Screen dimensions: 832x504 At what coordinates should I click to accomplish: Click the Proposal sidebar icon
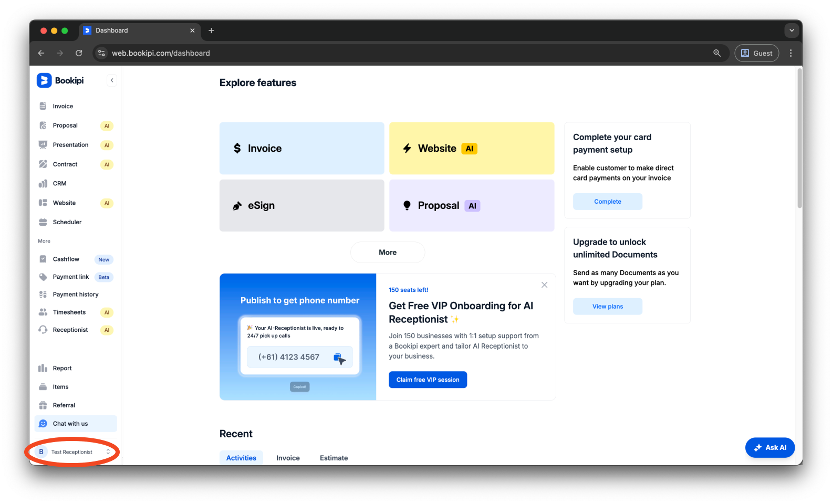(x=43, y=125)
